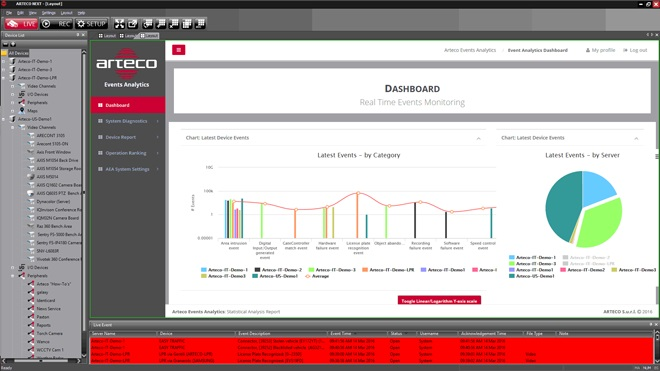Click the AXIS M5014 dome camera icon
The height and width of the screenshot is (371, 660).
[31, 176]
